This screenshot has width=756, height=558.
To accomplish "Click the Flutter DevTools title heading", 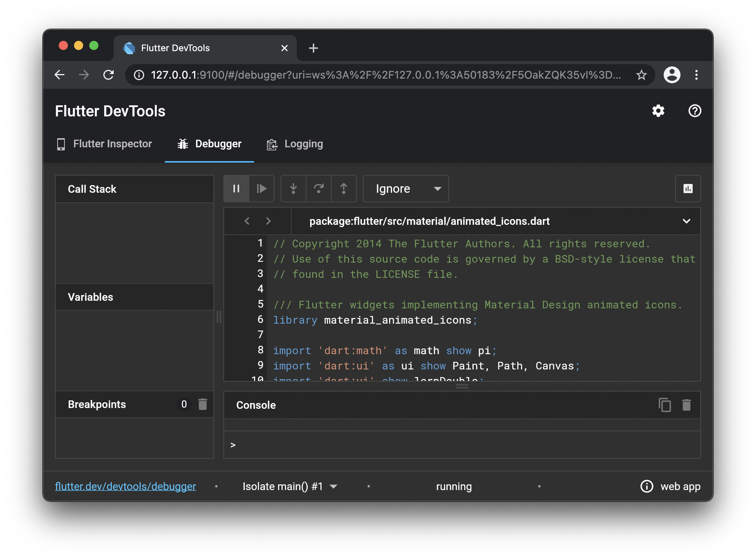I will tap(110, 111).
